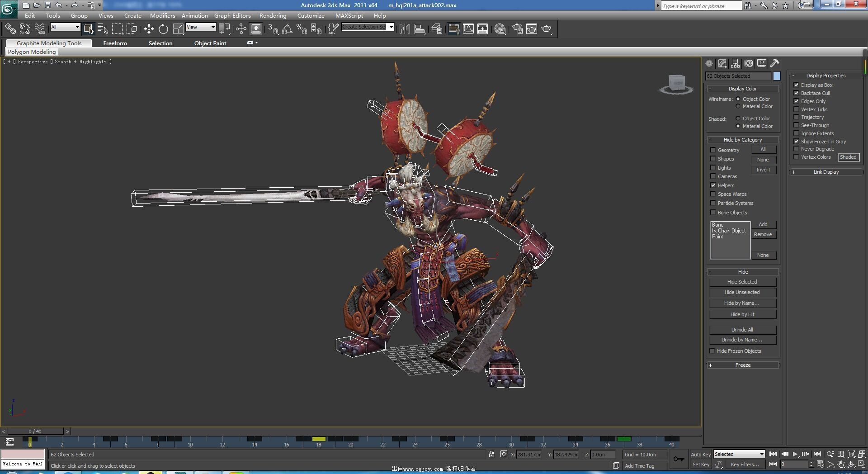Viewport: 868px width, 474px height.
Task: Activate the Select and Rotate tool
Action: [163, 29]
